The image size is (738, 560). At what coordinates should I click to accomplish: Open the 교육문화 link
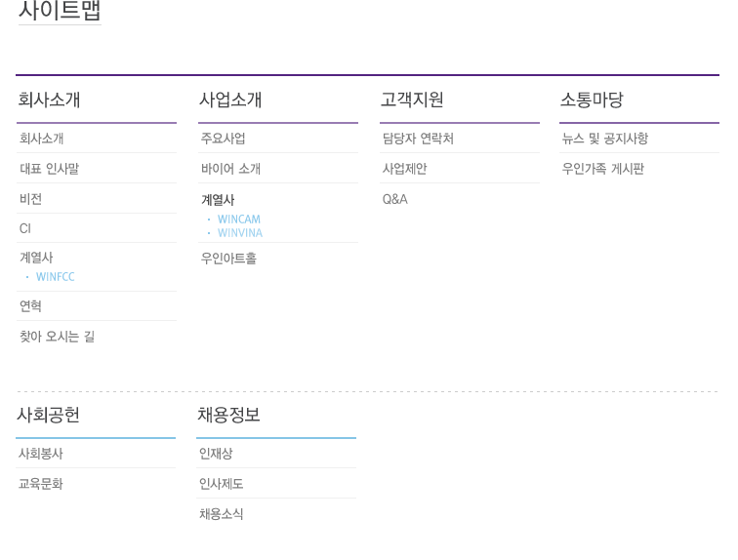tap(40, 484)
